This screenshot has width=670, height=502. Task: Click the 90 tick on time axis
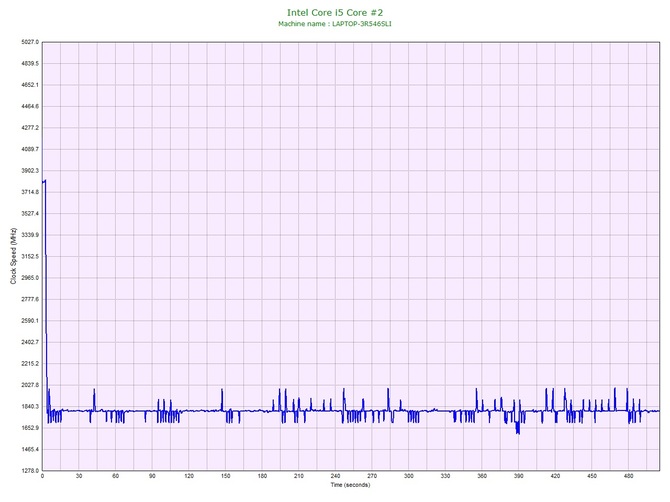[152, 476]
